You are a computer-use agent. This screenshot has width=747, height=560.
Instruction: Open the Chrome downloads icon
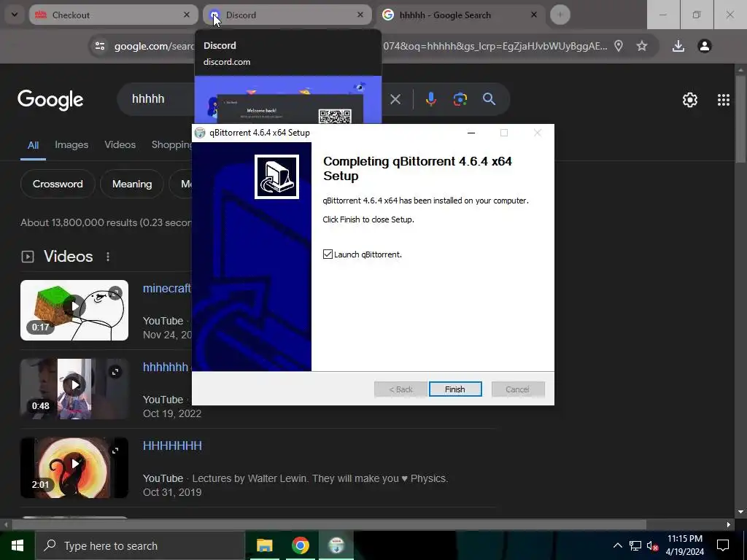678,46
